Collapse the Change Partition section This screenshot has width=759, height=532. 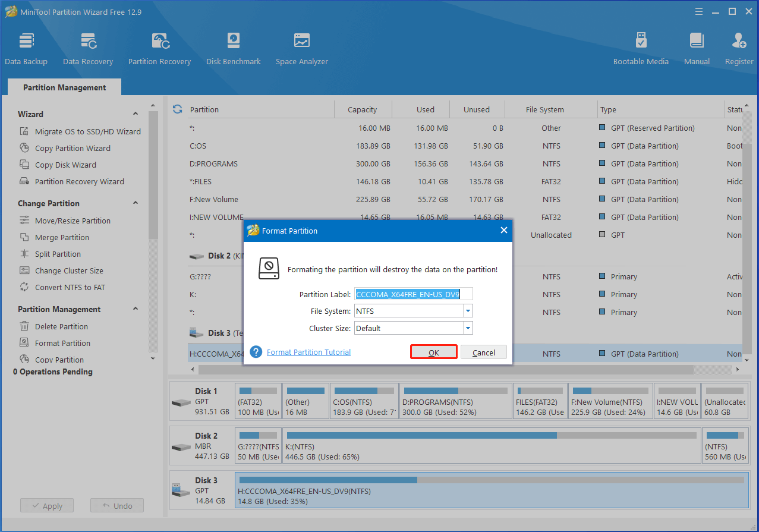[x=136, y=203]
